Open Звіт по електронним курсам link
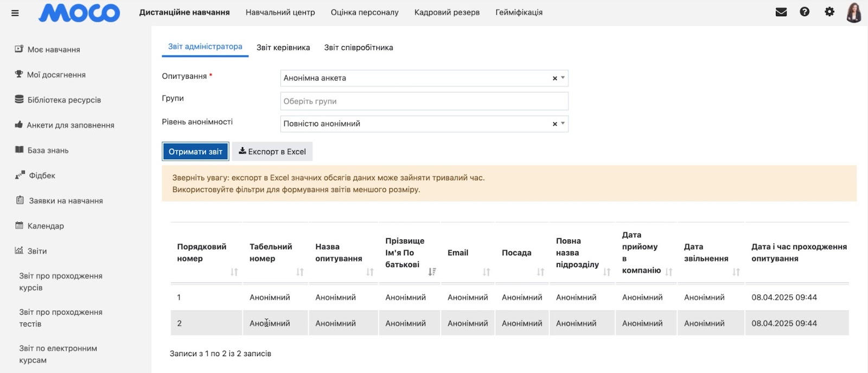Viewport: 868px width, 373px height. [x=58, y=354]
